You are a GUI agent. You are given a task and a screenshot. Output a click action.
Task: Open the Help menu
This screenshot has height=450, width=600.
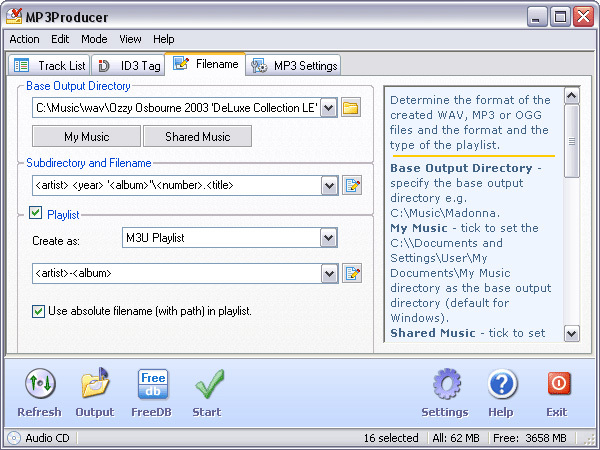(x=164, y=39)
